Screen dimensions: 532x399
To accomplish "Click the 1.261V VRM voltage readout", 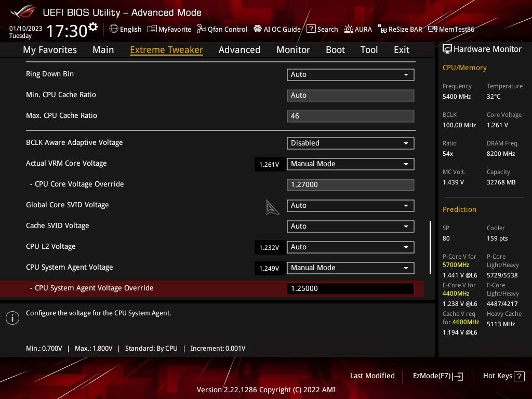I will pos(270,165).
